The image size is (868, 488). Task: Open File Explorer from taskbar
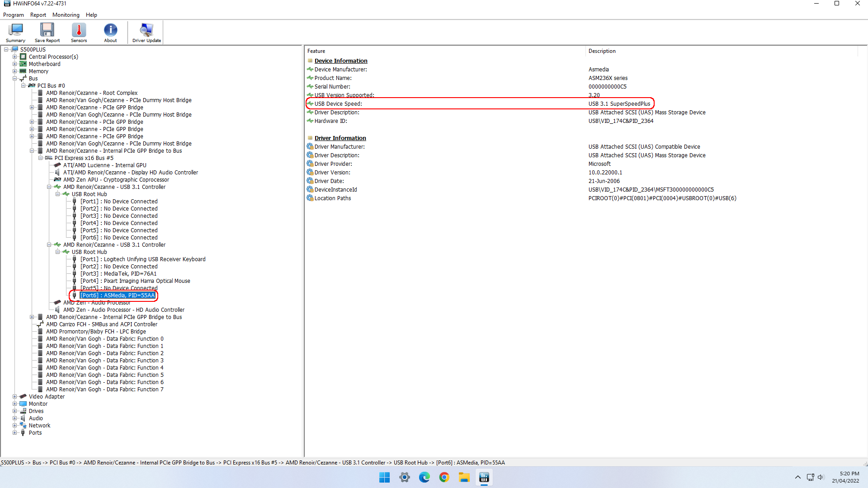coord(464,477)
